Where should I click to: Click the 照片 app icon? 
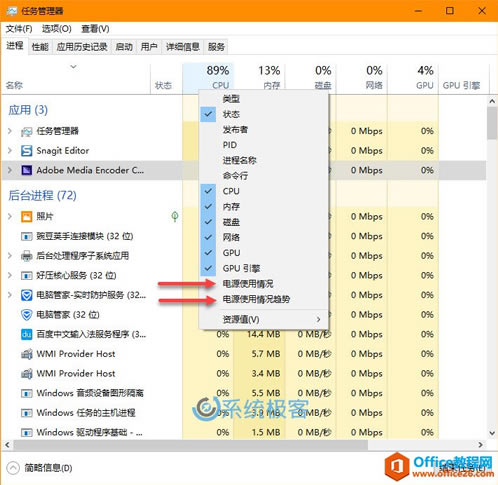click(x=26, y=216)
